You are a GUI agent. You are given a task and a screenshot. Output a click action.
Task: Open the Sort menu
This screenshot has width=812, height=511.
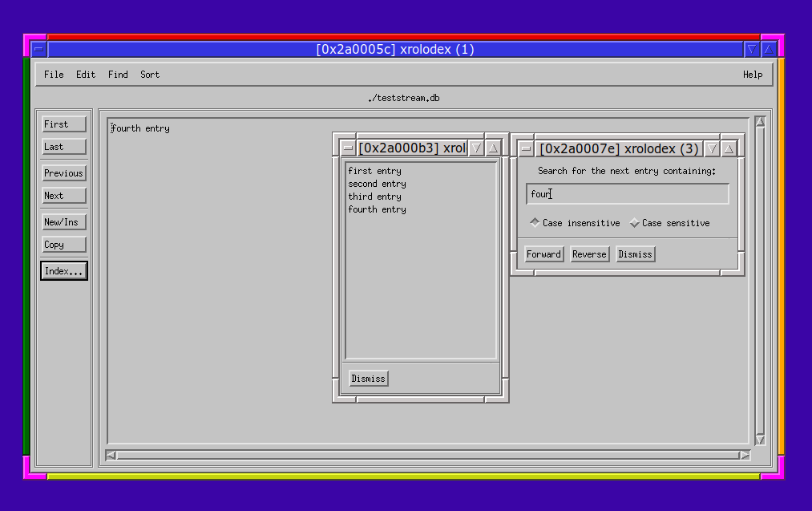(150, 75)
